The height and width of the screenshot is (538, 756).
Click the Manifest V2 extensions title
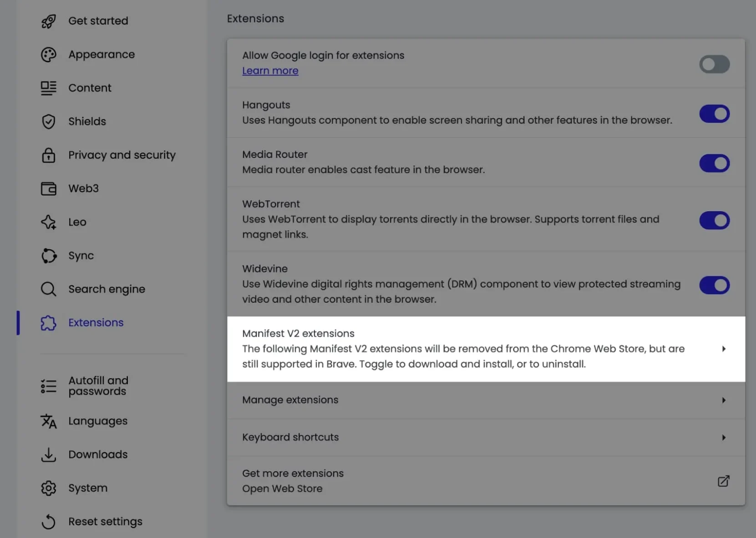coord(298,334)
